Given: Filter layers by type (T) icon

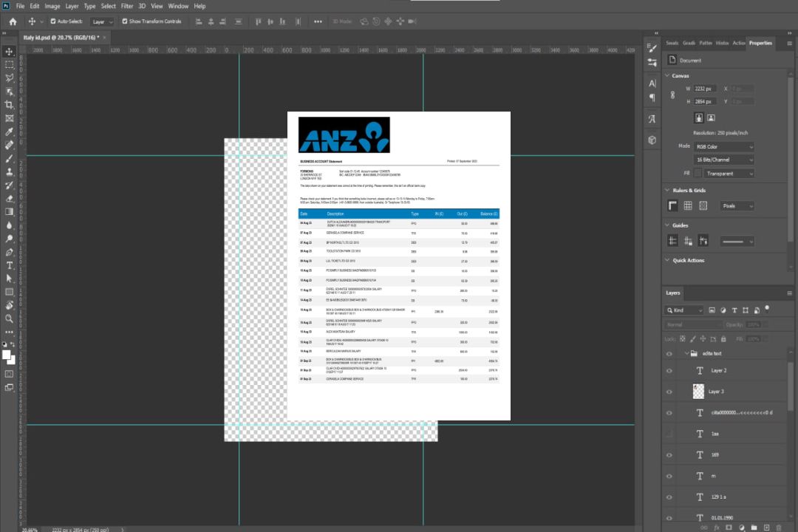Looking at the screenshot, I should point(734,310).
